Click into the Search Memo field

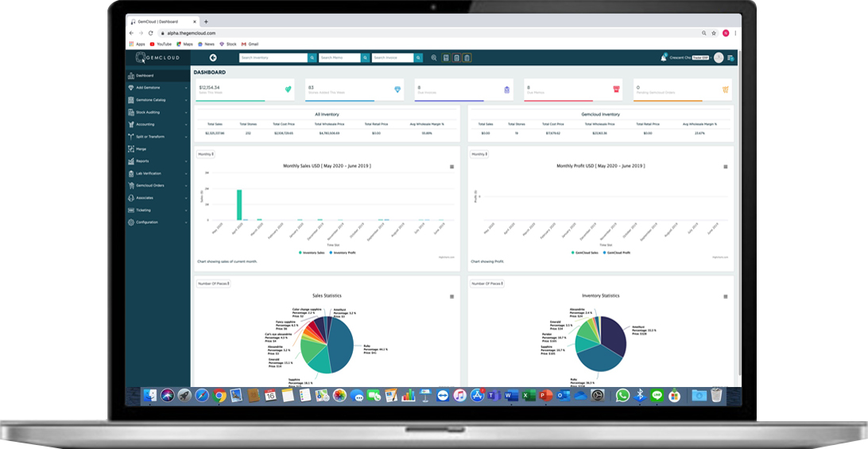click(340, 58)
